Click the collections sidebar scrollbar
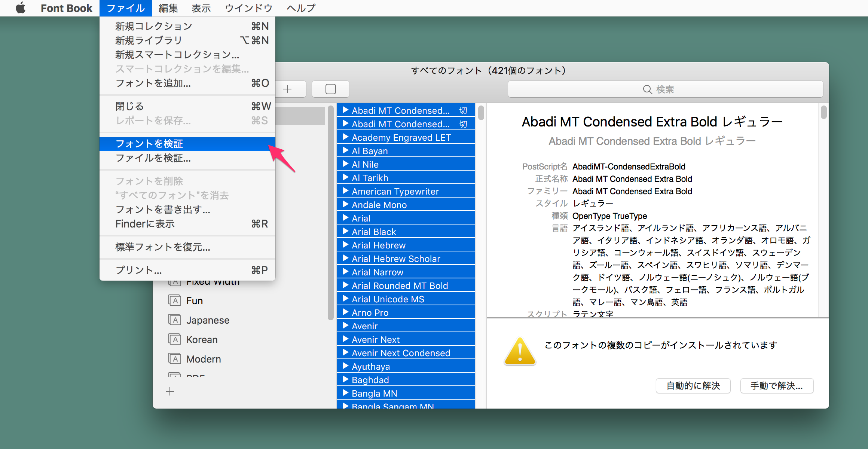This screenshot has width=868, height=449. coord(330,213)
